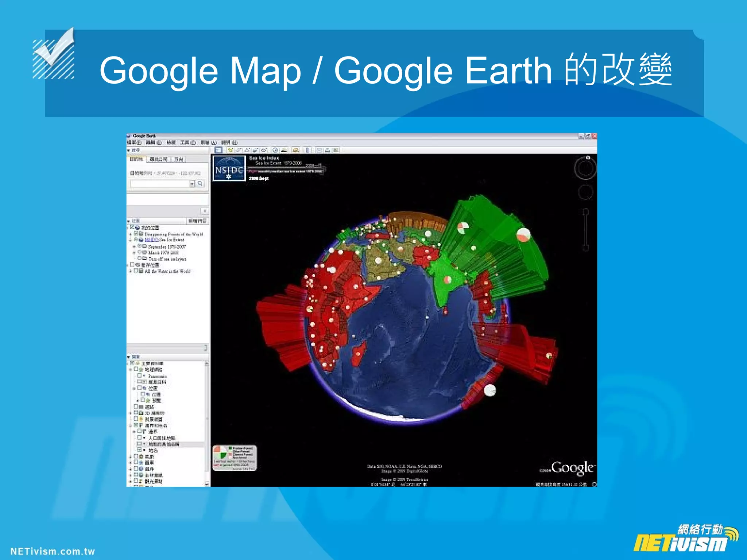Click inside the search text field
The height and width of the screenshot is (560, 747).
point(160,183)
